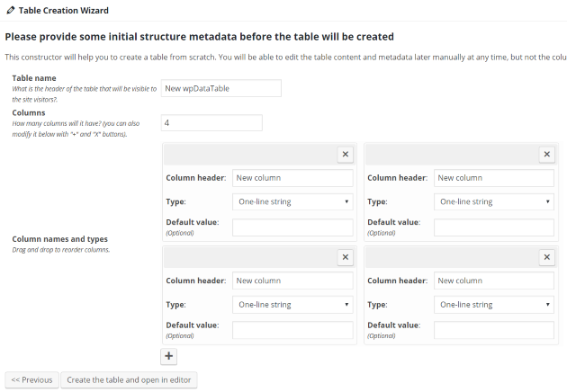
Task: Click 'Drag and drop to reorder columns.' hint
Action: tap(61, 250)
